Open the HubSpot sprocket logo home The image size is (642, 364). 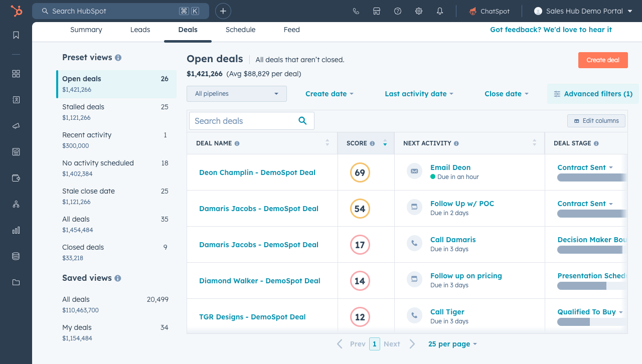tap(16, 11)
